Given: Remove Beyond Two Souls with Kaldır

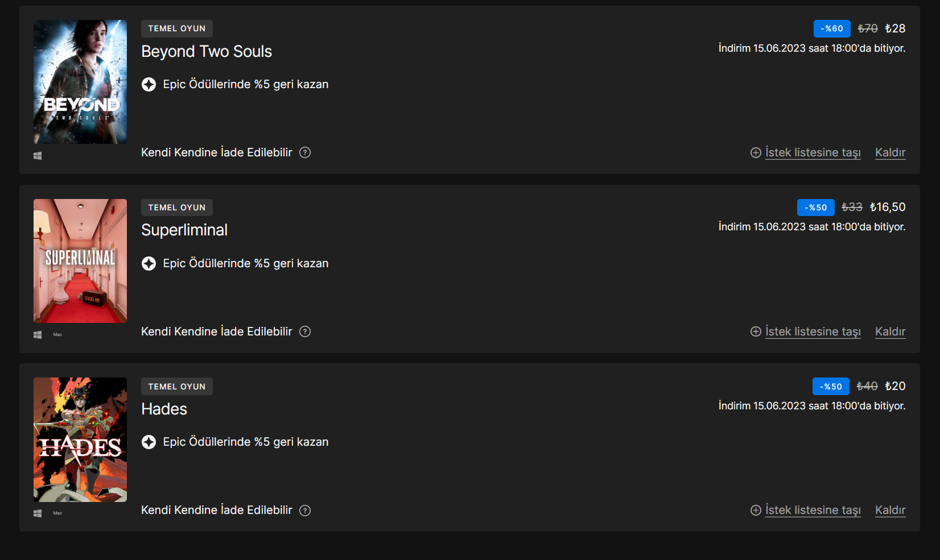Looking at the screenshot, I should (x=890, y=152).
